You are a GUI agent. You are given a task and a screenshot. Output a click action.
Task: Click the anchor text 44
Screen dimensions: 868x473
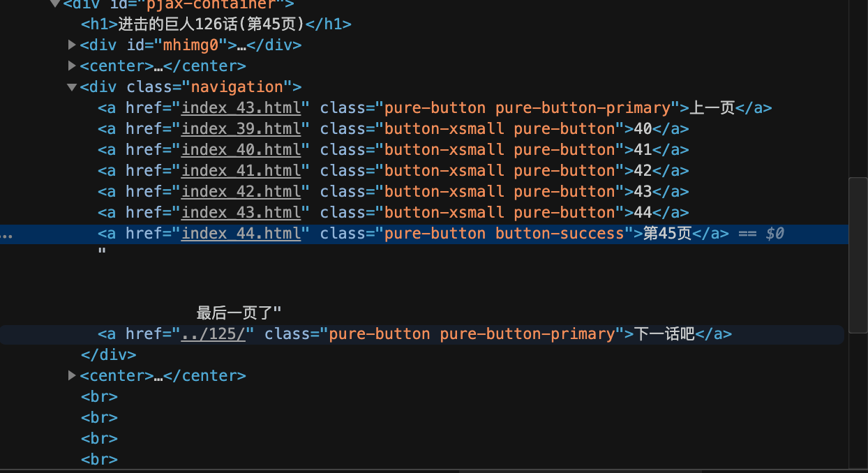[643, 213]
